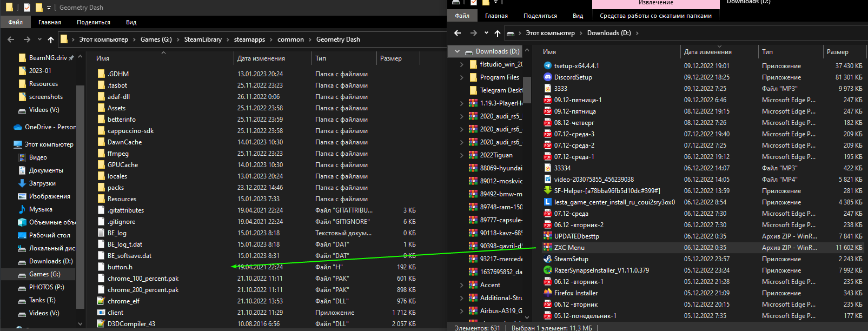Click Downloads (D:) in right address breadcrumb
Image resolution: width=868 pixels, height=331 pixels.
coord(609,33)
